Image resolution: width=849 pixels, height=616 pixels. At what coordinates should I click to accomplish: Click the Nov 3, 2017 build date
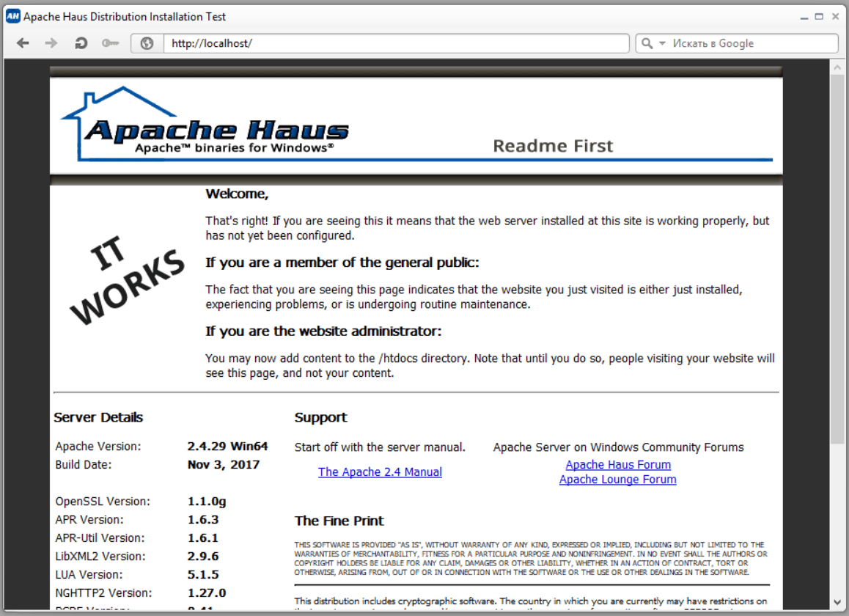click(223, 465)
